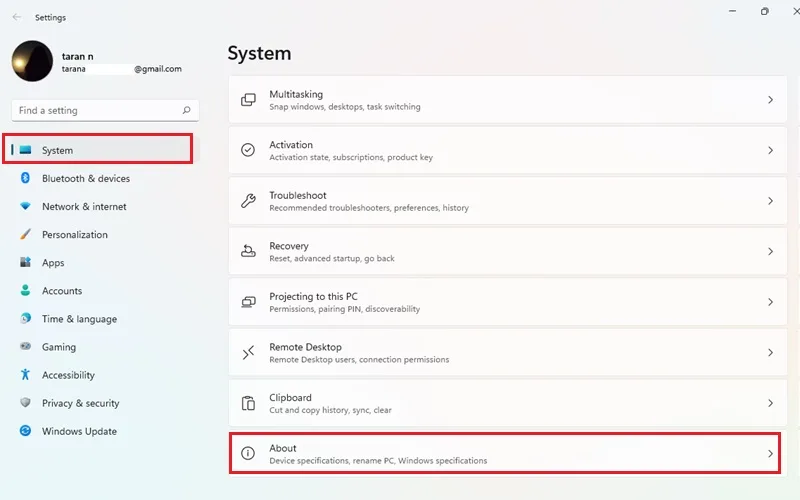800x500 pixels.
Task: Click the Recovery icon
Action: (x=248, y=251)
